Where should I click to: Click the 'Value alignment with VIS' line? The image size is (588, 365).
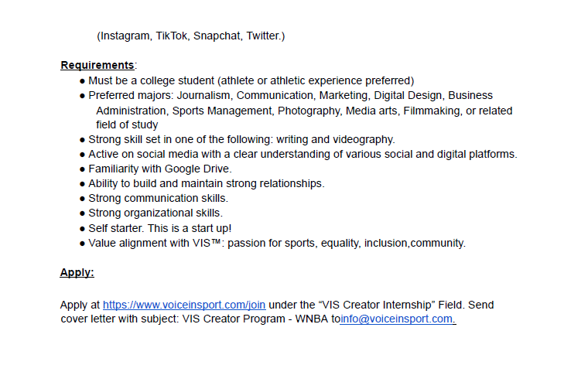pos(277,244)
